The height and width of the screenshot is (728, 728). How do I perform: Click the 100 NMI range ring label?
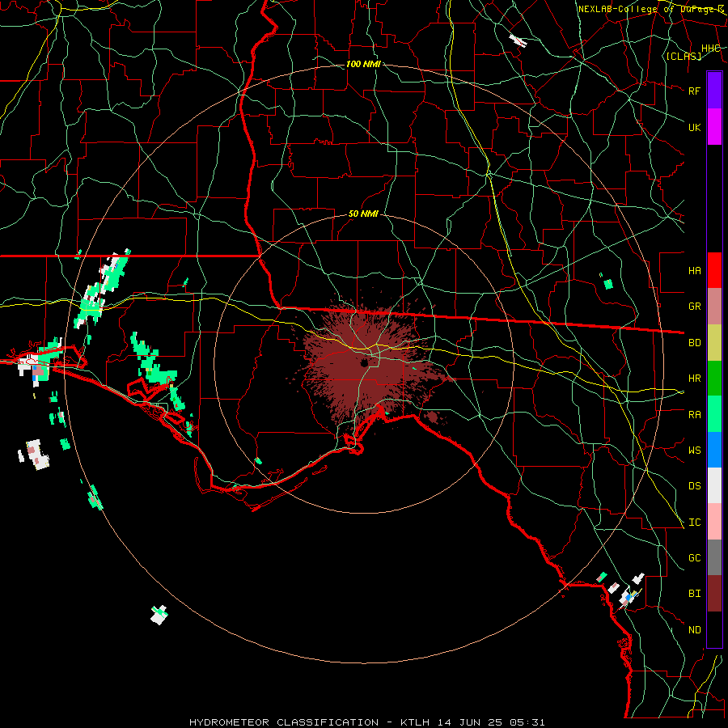(x=363, y=64)
